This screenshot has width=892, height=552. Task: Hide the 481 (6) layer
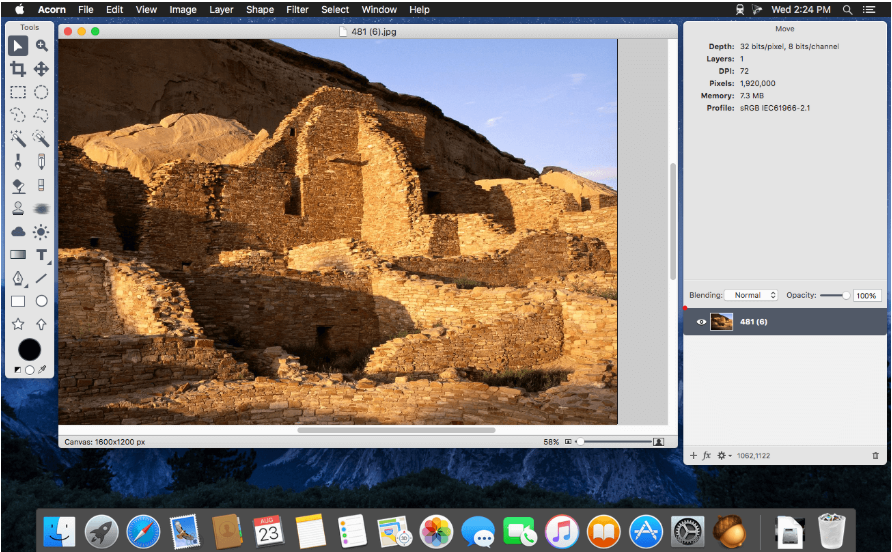pos(701,321)
